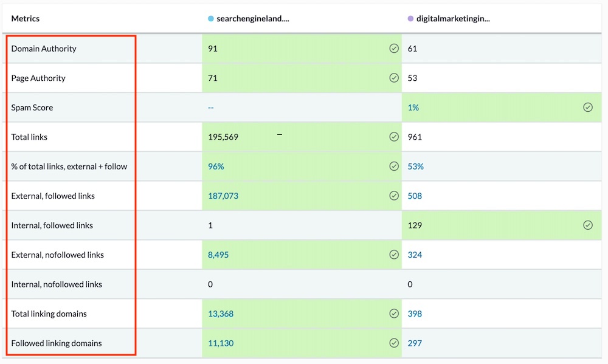Select the digitalmarketingin column header

pyautogui.click(x=453, y=19)
